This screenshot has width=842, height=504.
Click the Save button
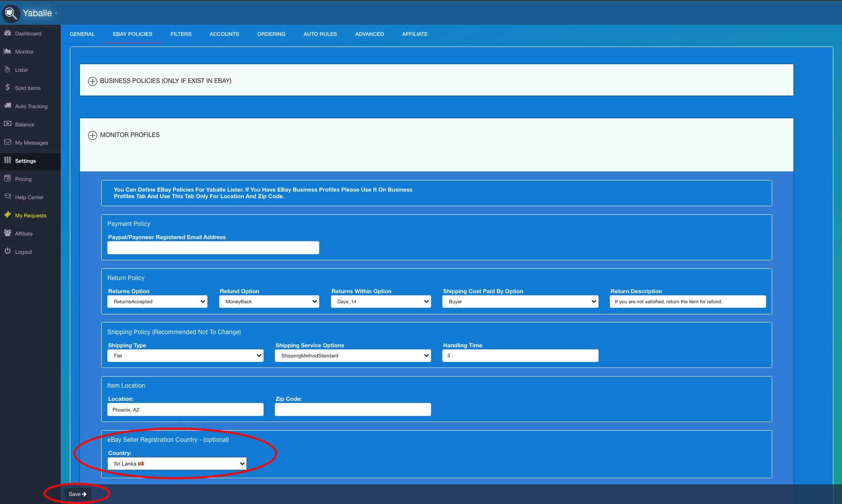(x=77, y=494)
